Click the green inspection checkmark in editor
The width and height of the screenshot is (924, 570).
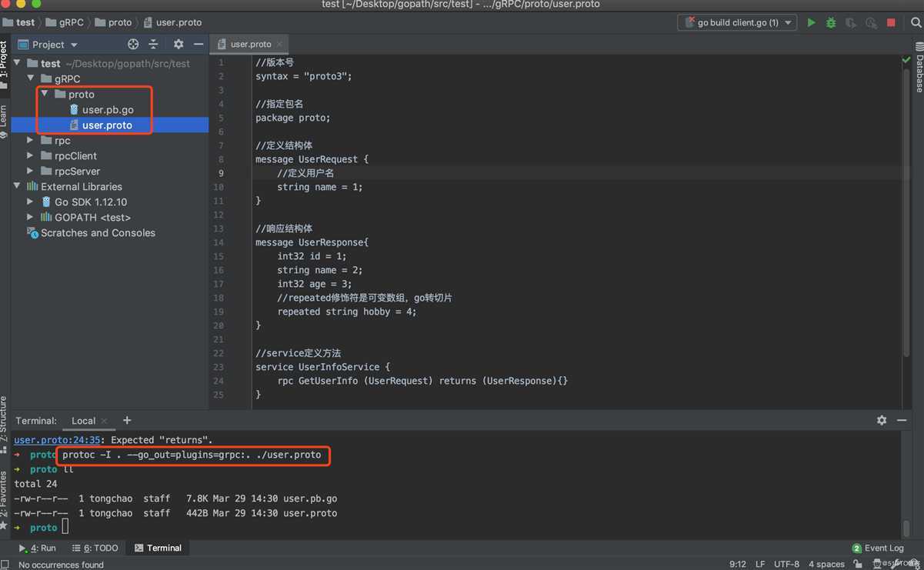pyautogui.click(x=906, y=60)
